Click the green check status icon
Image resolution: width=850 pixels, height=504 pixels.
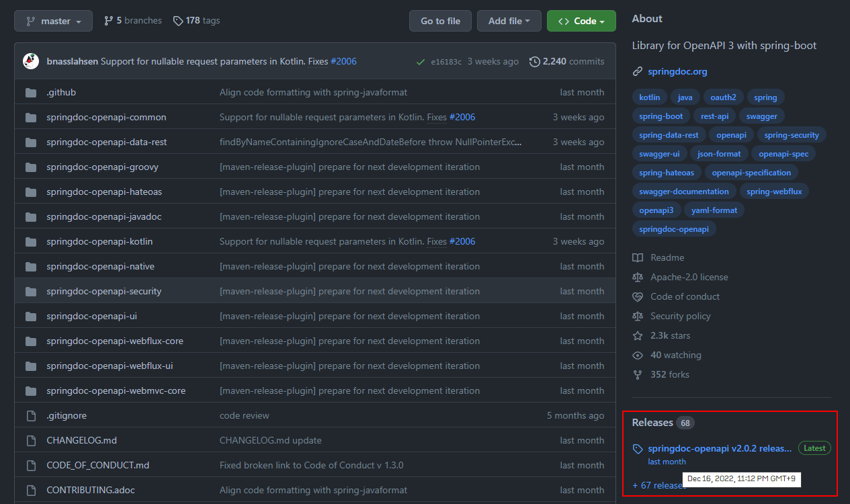coord(420,62)
